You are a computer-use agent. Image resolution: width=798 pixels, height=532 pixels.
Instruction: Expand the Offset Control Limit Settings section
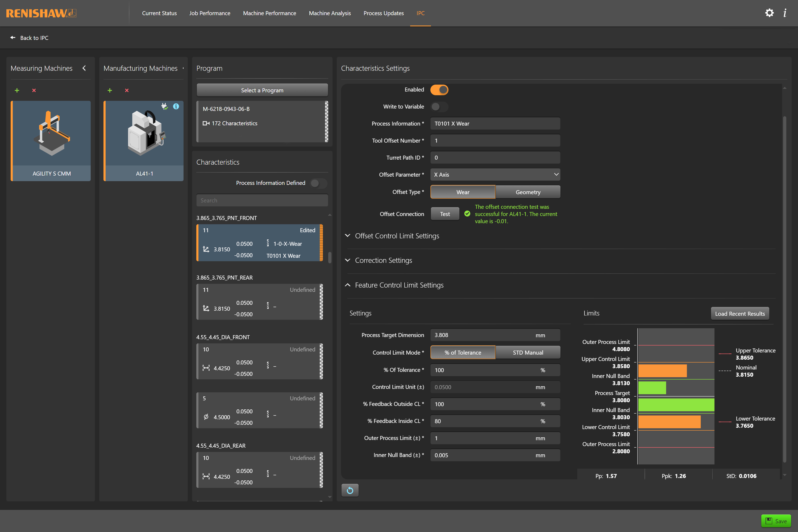397,236
